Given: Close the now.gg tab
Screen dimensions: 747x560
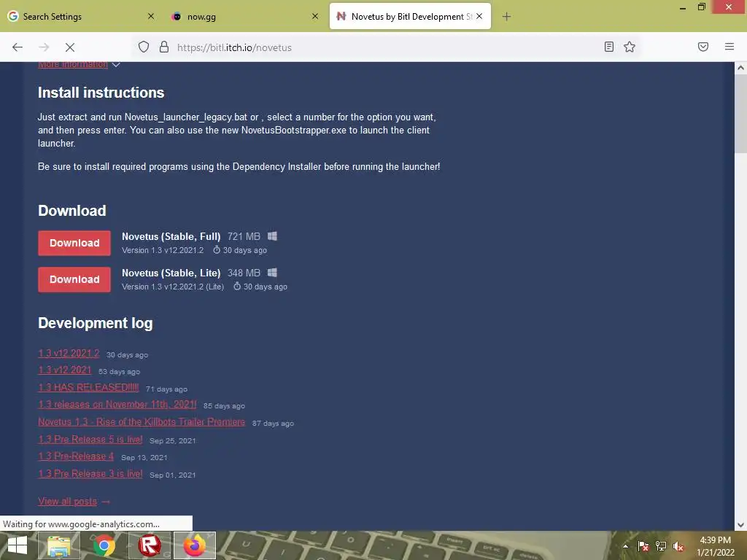Looking at the screenshot, I should pyautogui.click(x=315, y=16).
